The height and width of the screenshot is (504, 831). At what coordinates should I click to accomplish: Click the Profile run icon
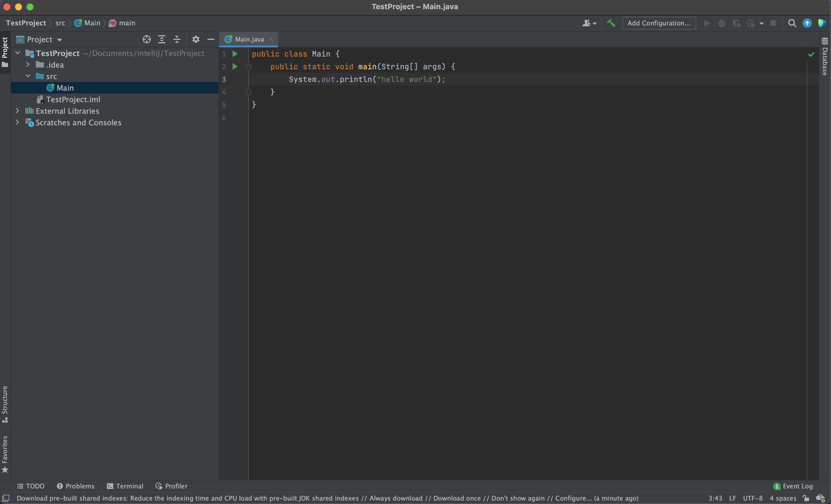pyautogui.click(x=751, y=23)
